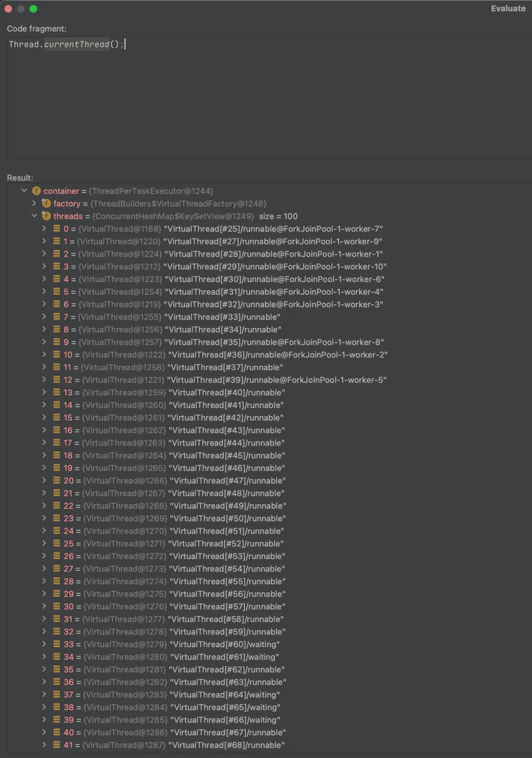Collapse the container node

click(x=24, y=191)
